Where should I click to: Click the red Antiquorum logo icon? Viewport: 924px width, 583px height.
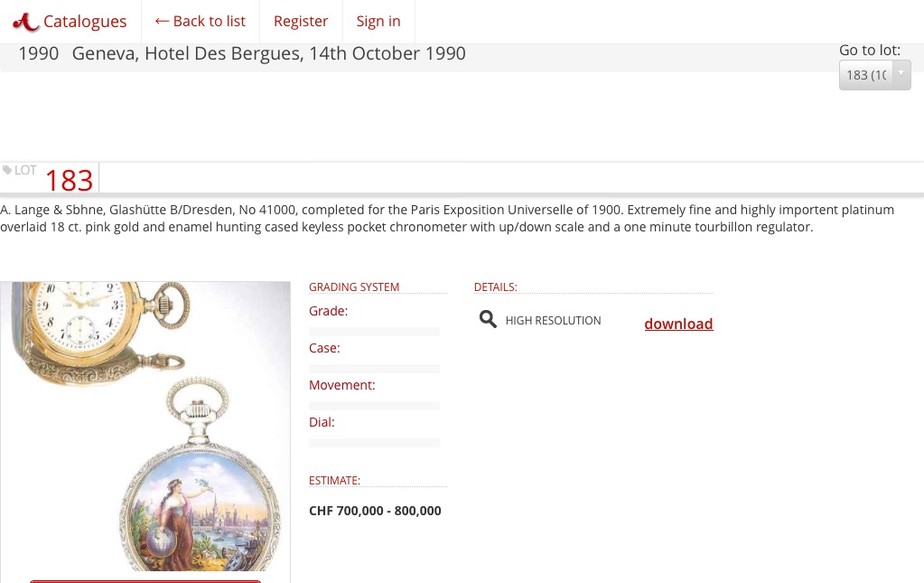pos(25,22)
